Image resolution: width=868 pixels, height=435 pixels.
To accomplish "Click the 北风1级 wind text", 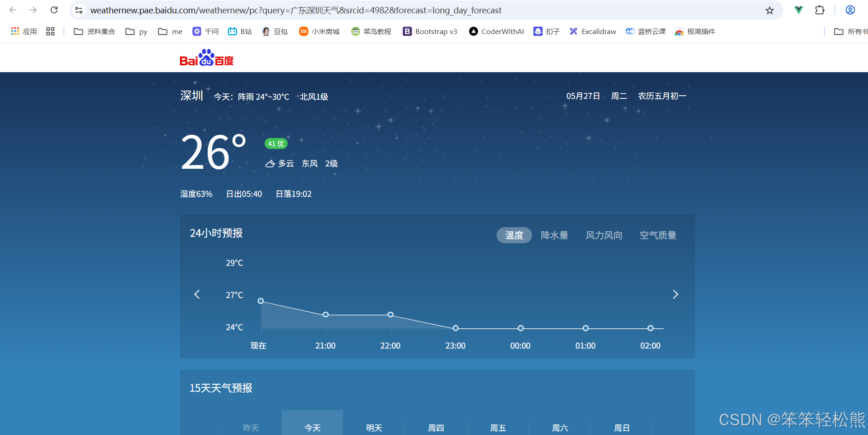I will 314,97.
